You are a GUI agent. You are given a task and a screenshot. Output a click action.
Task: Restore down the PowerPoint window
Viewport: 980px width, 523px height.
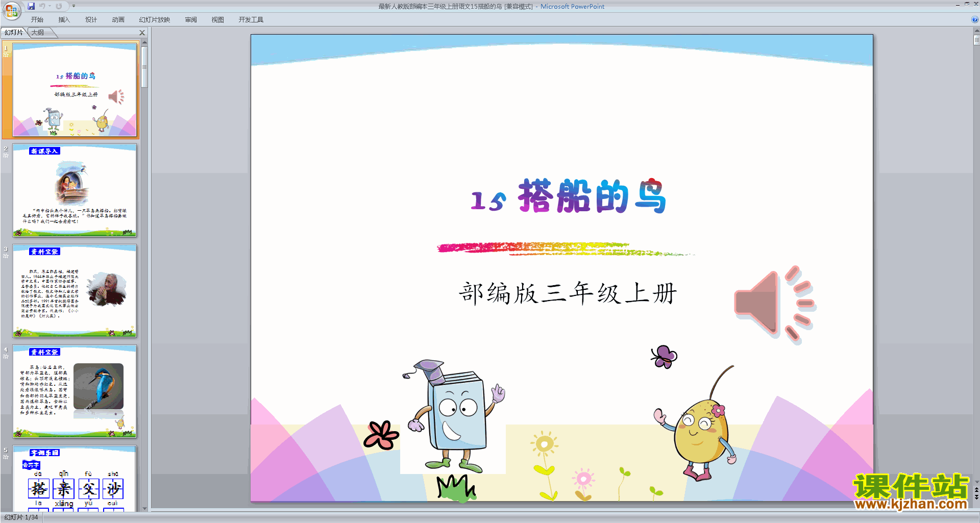967,4
